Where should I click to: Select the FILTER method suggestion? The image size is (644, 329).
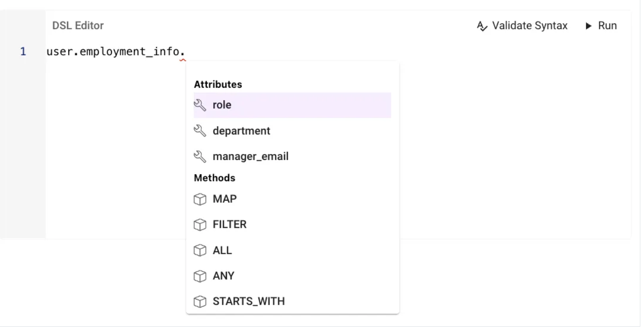[x=230, y=225]
